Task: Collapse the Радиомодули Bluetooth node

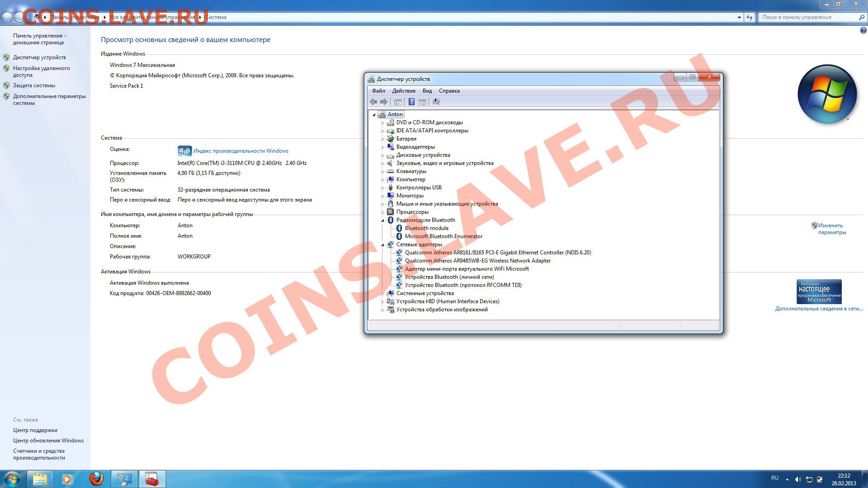Action: point(382,221)
